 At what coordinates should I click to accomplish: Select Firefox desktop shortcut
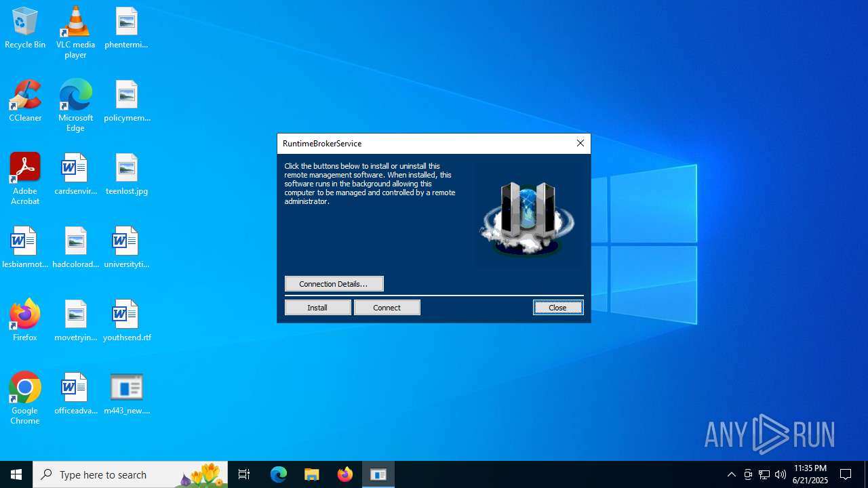[x=25, y=321]
